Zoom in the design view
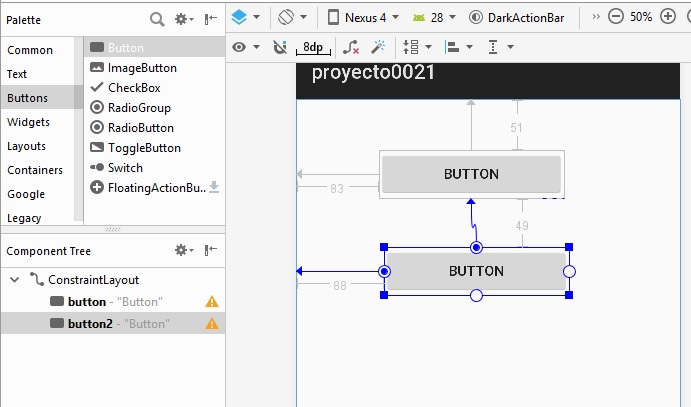The width and height of the screenshot is (691, 407). (x=667, y=17)
